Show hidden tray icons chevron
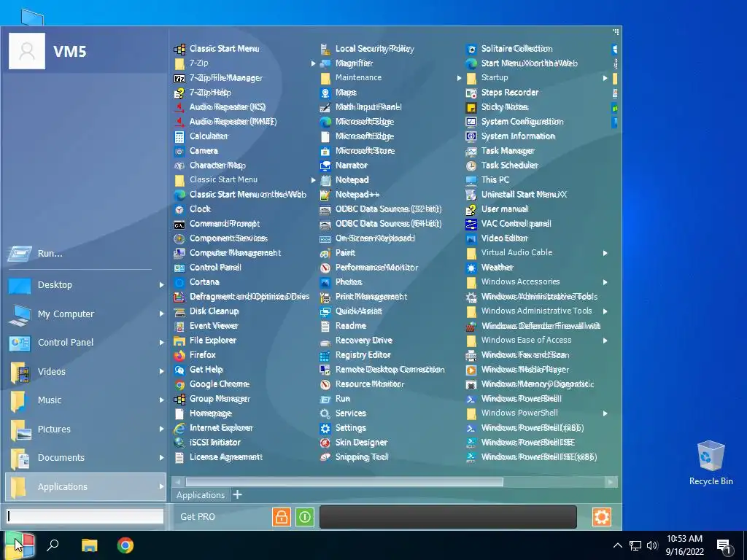747x560 pixels. coord(617,545)
